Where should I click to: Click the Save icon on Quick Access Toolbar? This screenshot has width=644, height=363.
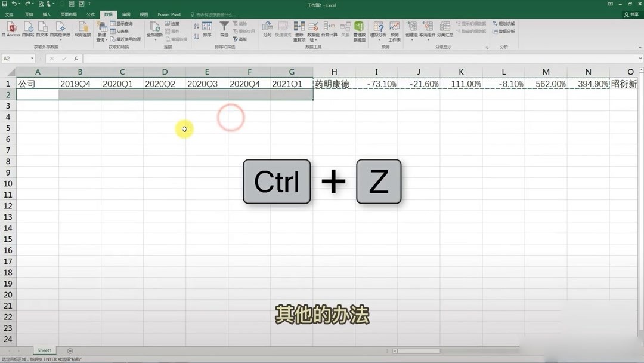click(4, 4)
